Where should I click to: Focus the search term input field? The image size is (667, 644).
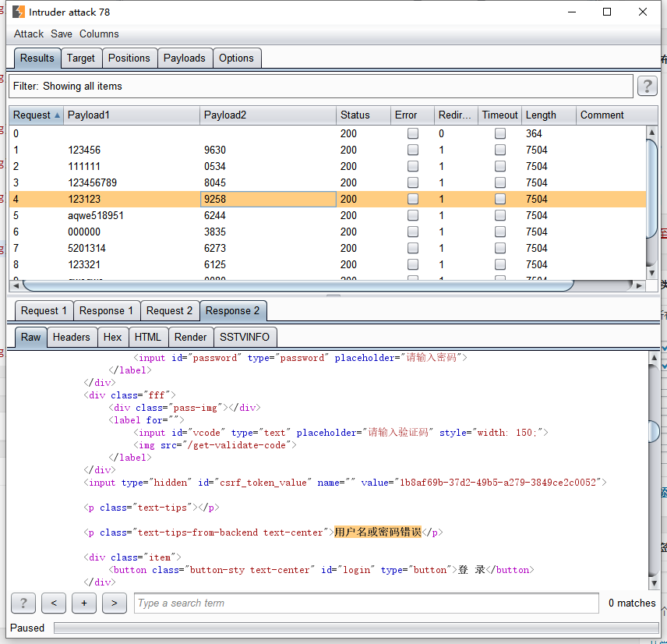tap(366, 603)
